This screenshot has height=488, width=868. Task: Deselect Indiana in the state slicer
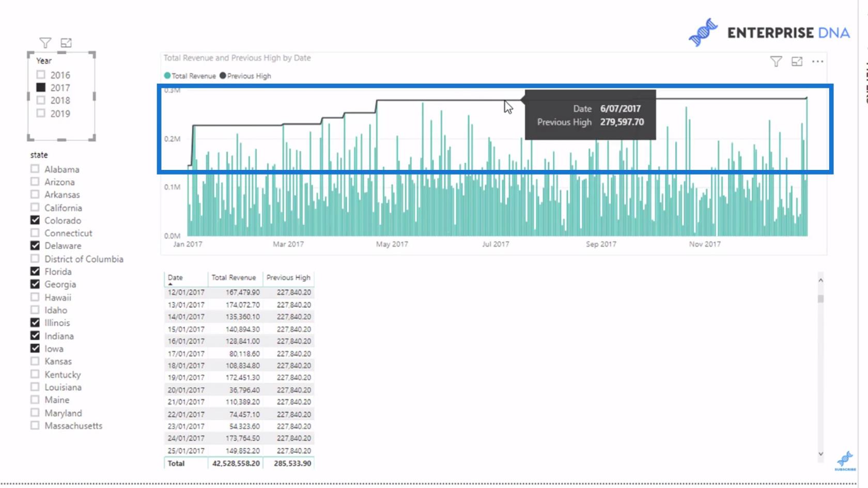[35, 336]
